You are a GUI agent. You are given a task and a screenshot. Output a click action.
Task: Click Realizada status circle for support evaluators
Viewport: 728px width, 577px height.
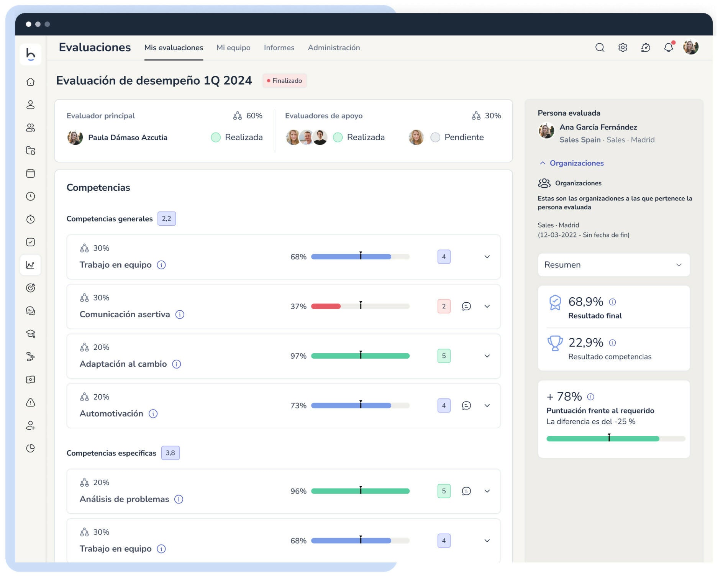[338, 138]
